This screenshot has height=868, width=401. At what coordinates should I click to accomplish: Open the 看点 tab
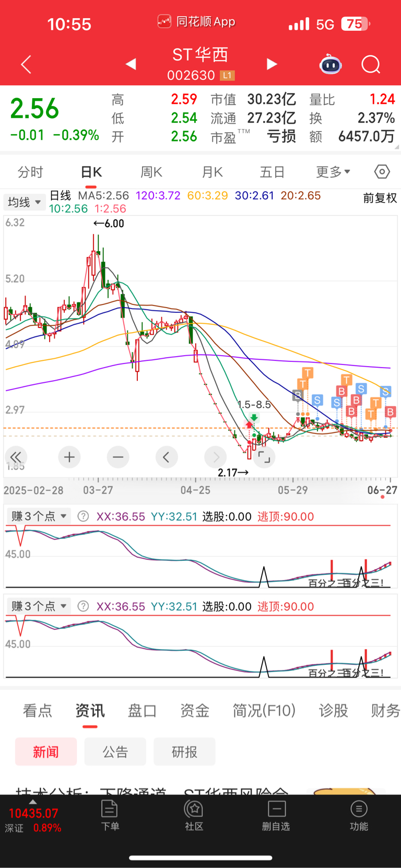click(x=38, y=710)
